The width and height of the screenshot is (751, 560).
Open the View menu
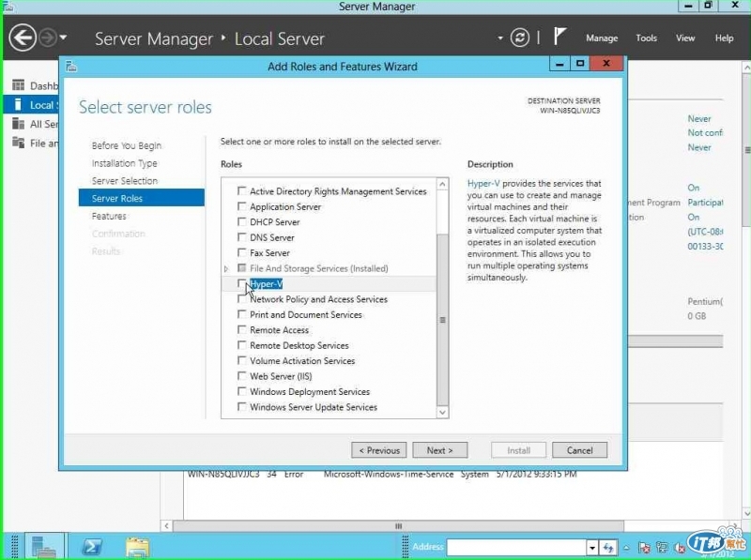coord(685,38)
